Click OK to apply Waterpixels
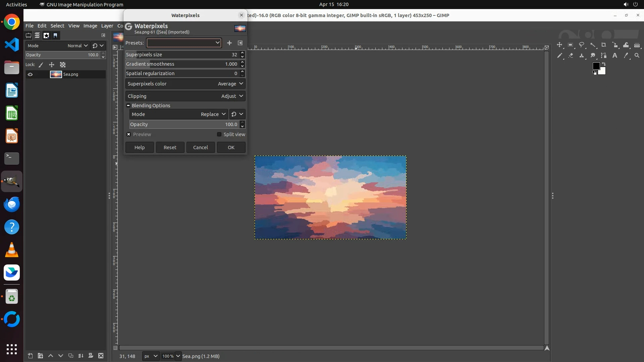 point(231,147)
